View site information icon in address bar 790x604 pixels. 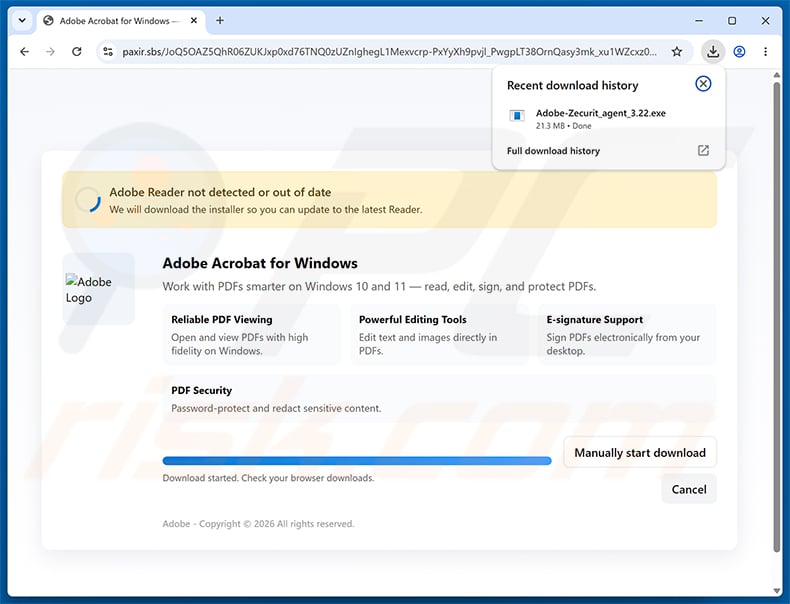108,51
